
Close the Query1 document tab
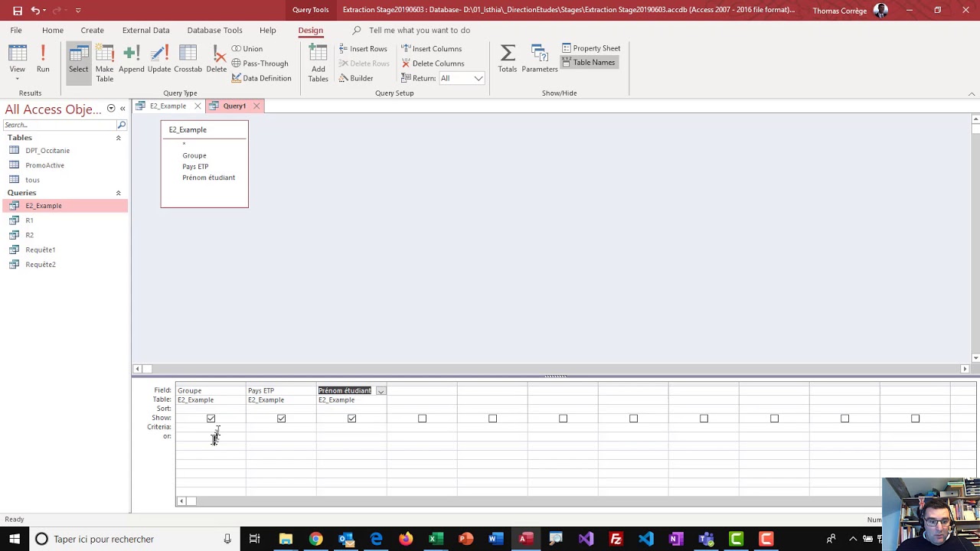pyautogui.click(x=256, y=106)
